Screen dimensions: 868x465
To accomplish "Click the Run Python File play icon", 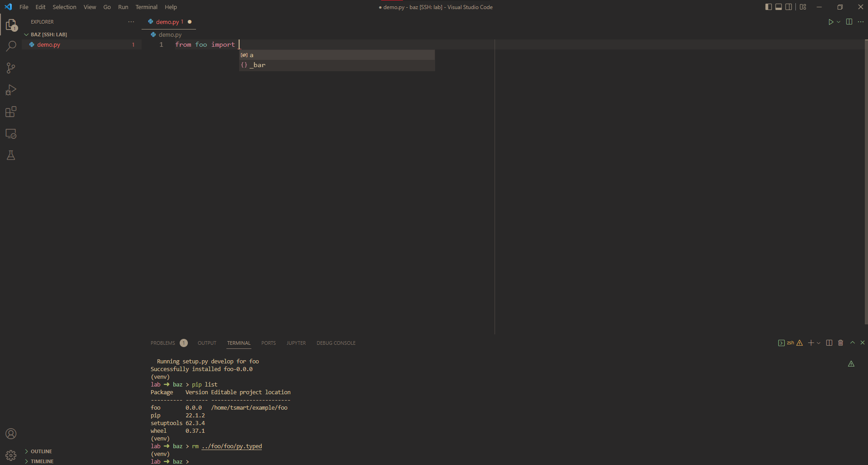I will coord(831,21).
